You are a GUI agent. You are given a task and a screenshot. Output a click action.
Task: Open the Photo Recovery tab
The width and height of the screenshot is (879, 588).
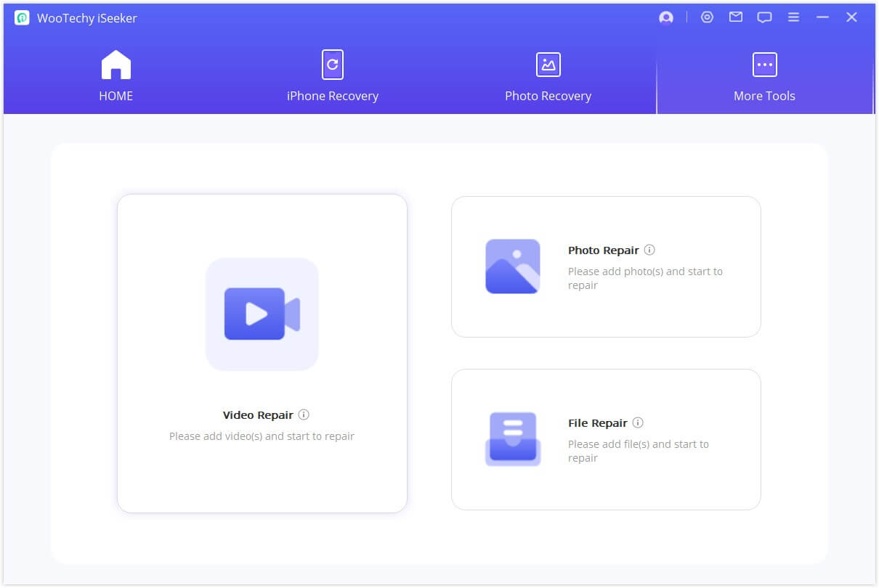[548, 76]
